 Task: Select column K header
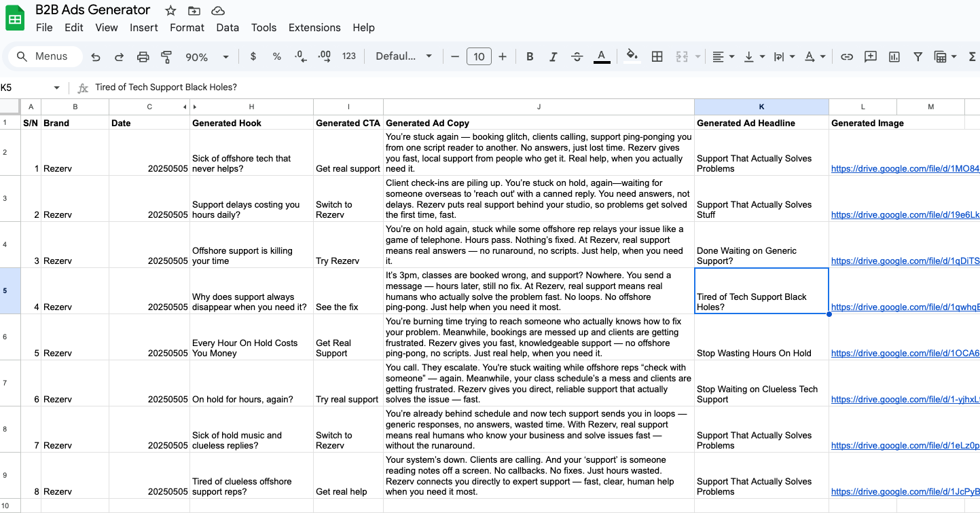tap(761, 107)
